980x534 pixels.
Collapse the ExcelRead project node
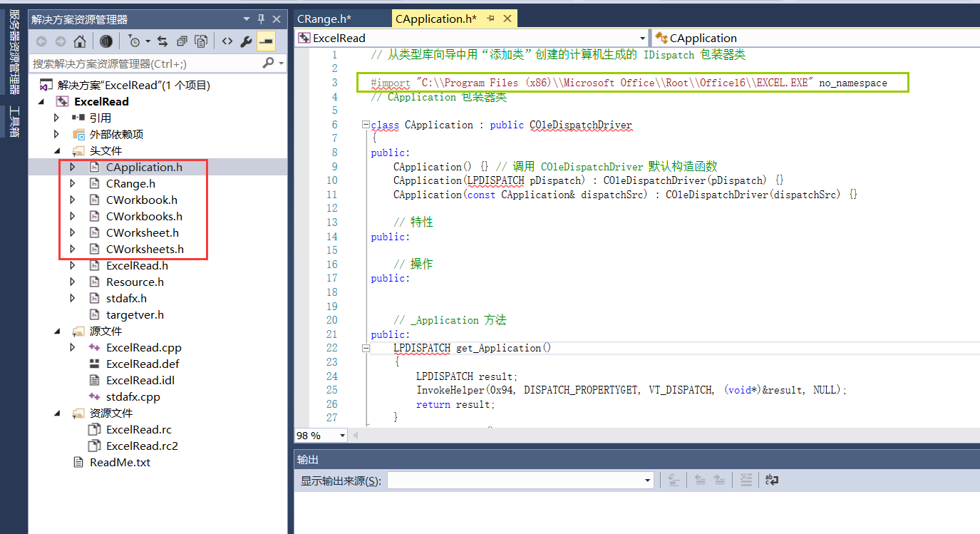point(41,101)
